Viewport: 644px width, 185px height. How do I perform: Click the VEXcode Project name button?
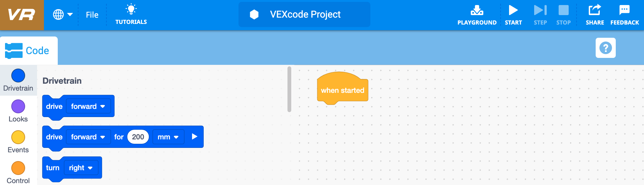(x=304, y=14)
